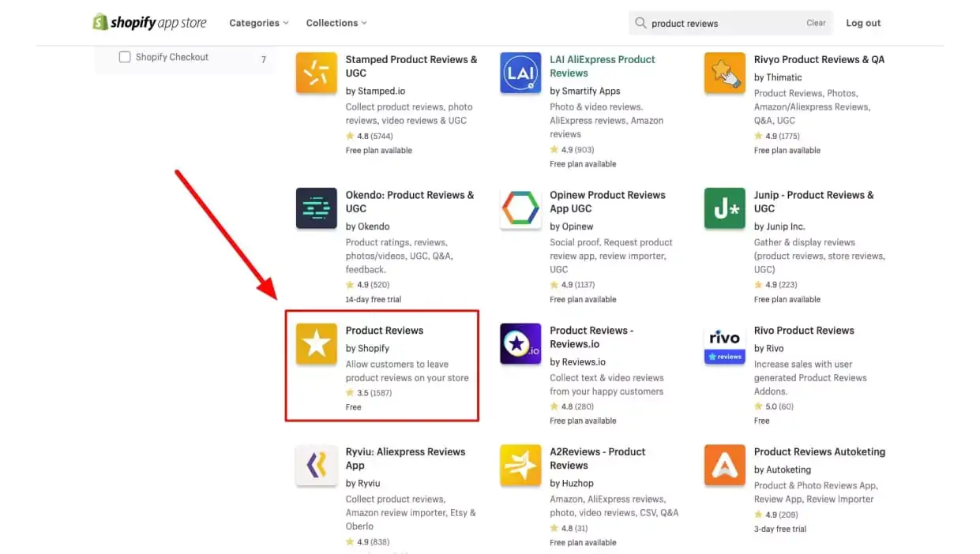Open Rivyo Product Reviews & QA title

point(819,59)
